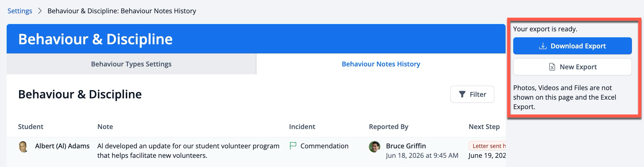
Task: Switch to Behaviour Types Settings tab
Action: [131, 64]
